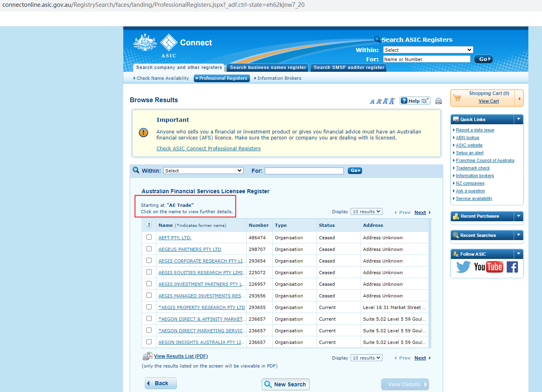This screenshot has height=392, width=542.
Task: Open Check ASIC Connect Professional Registers link
Action: pos(209,149)
